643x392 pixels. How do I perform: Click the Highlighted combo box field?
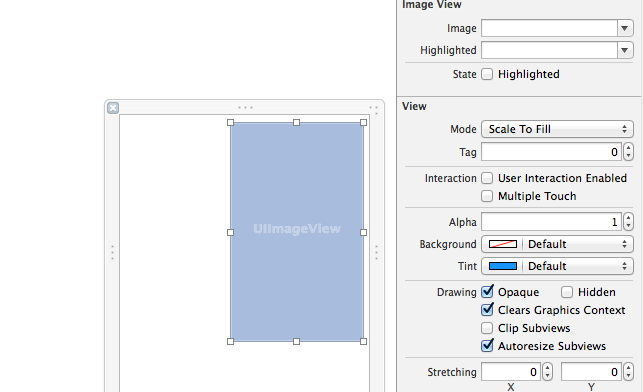pyautogui.click(x=550, y=50)
